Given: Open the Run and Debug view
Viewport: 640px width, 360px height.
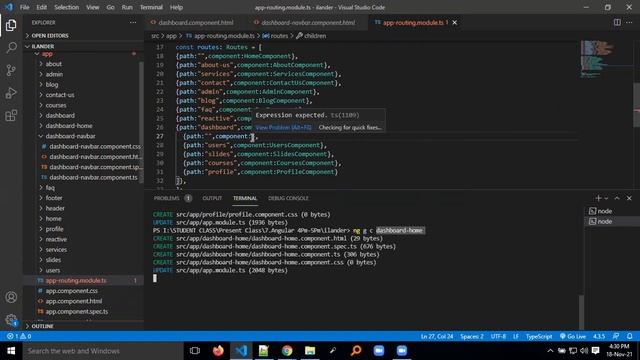Looking at the screenshot, I should (11, 93).
